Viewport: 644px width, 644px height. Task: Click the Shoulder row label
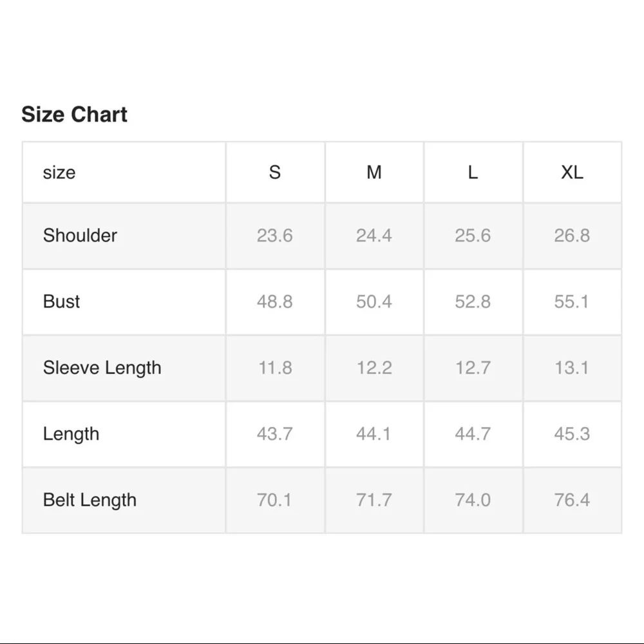(80, 236)
